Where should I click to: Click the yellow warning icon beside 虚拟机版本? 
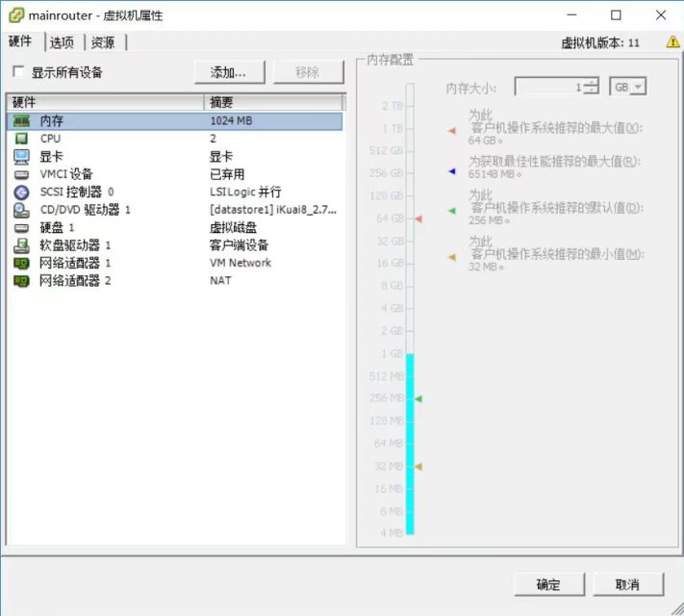pyautogui.click(x=672, y=42)
